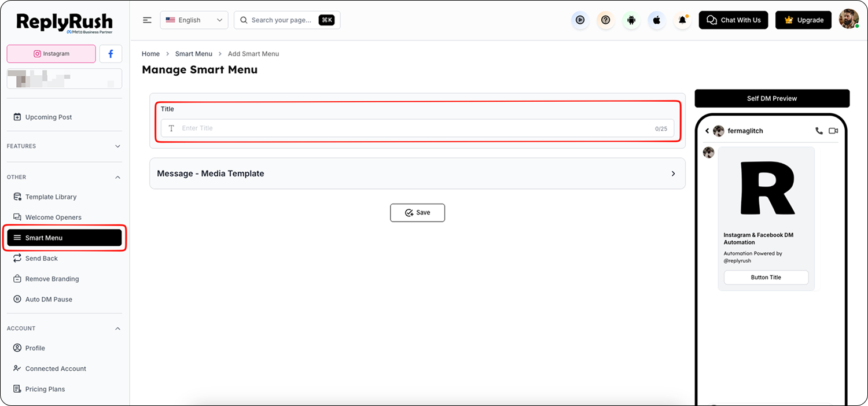The height and width of the screenshot is (406, 868).
Task: Open the Apple app icon
Action: [x=657, y=20]
